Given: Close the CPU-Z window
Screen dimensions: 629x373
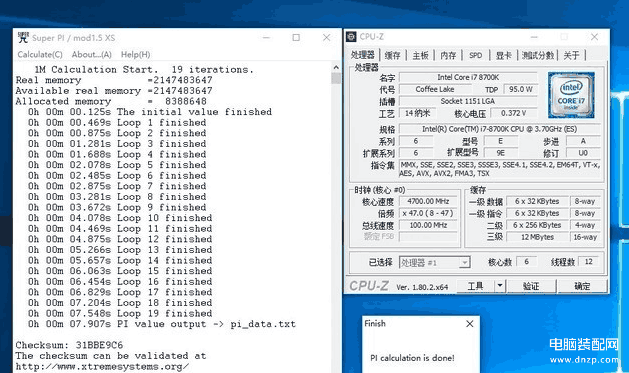Looking at the screenshot, I should 595,37.
